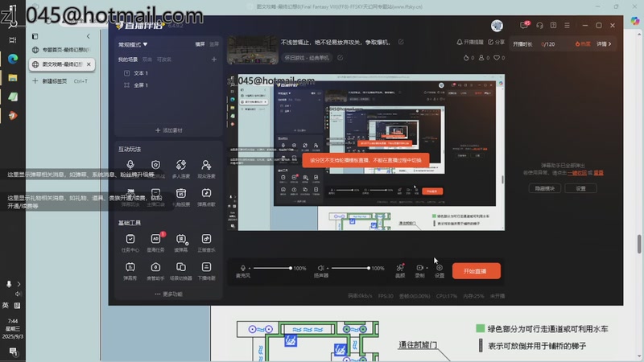
Task: Click 开始直播 start streaming button
Action: click(476, 271)
